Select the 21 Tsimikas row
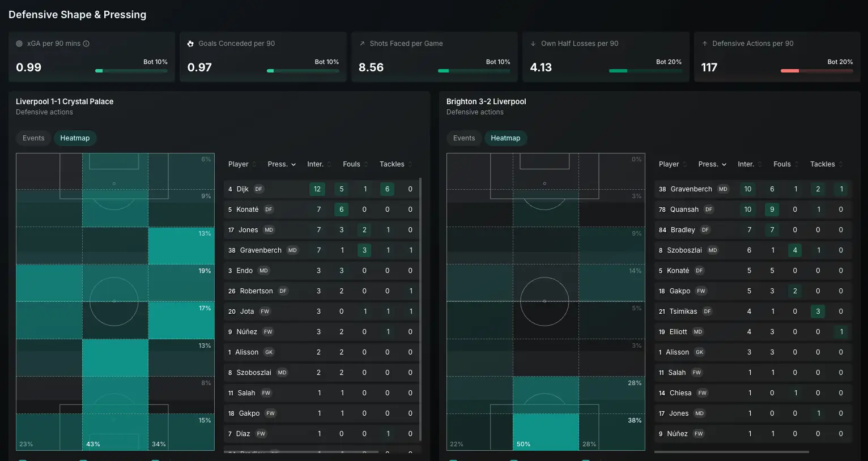The height and width of the screenshot is (461, 868). click(753, 311)
